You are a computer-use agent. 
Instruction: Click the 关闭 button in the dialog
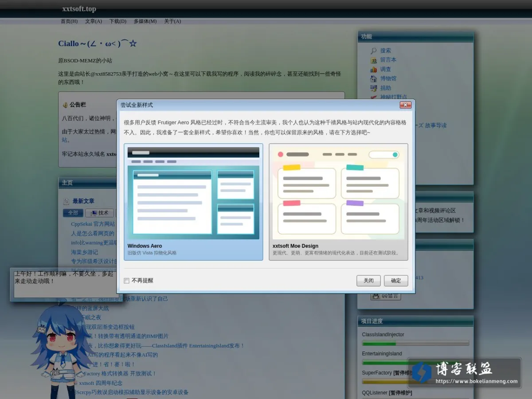368,281
